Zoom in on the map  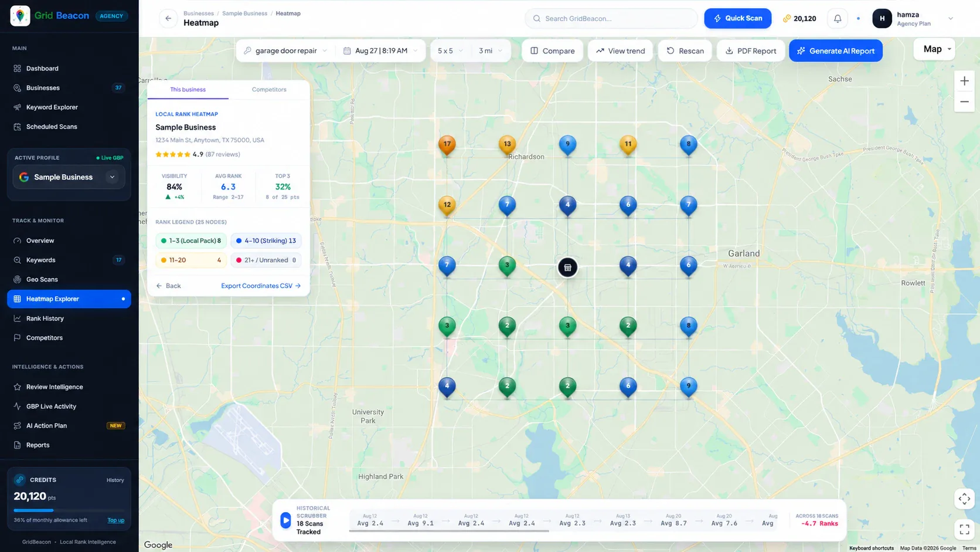(964, 82)
